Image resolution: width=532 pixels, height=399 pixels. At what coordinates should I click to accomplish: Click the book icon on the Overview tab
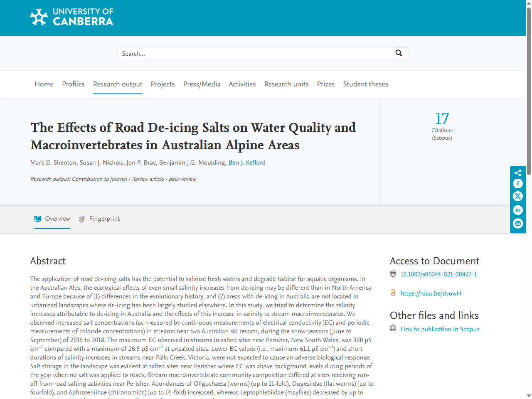point(37,218)
